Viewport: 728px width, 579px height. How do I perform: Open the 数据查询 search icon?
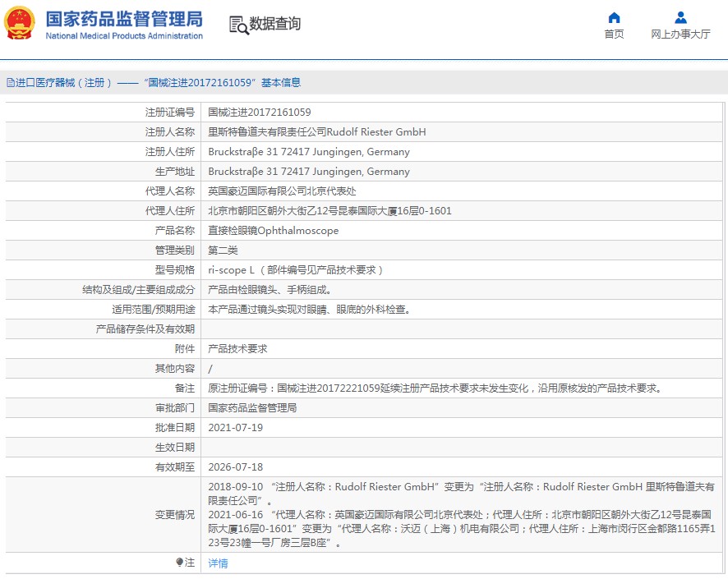point(238,25)
